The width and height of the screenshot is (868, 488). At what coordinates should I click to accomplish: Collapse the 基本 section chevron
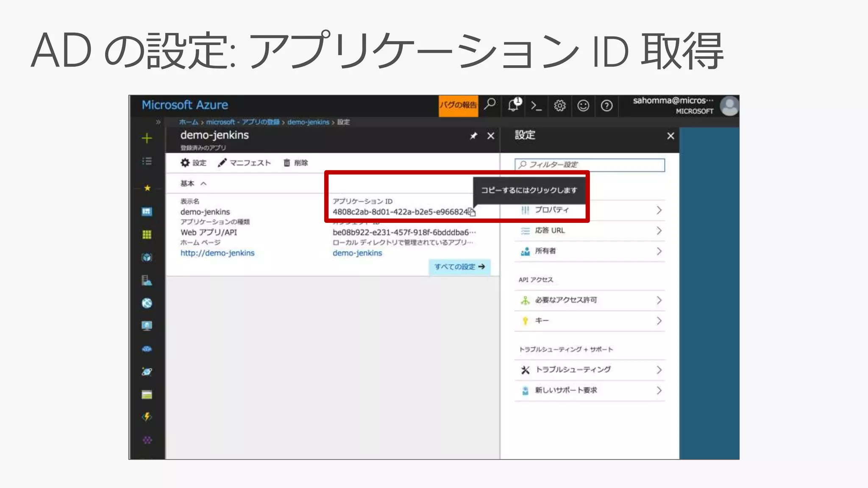pos(203,183)
